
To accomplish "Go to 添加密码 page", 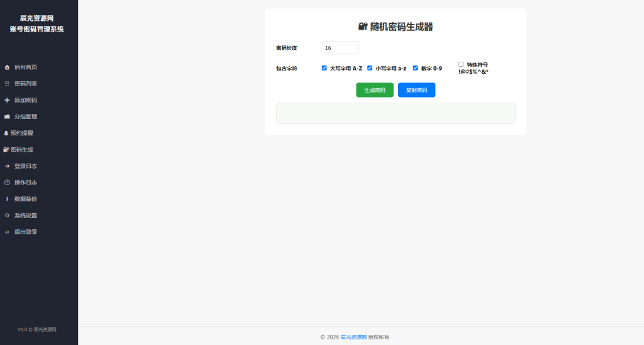I will [38, 100].
